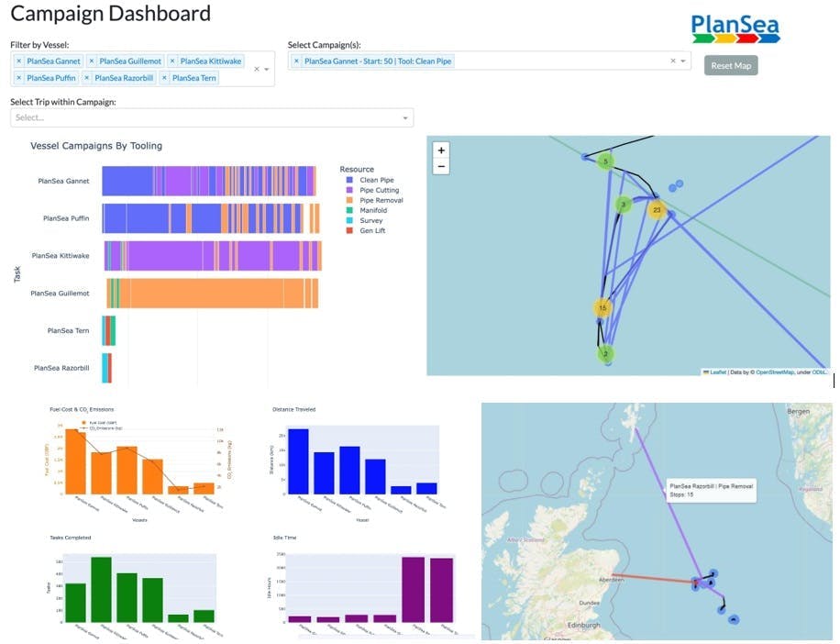Remove the Gannet Clean Pipe campaign tag

tap(296, 61)
